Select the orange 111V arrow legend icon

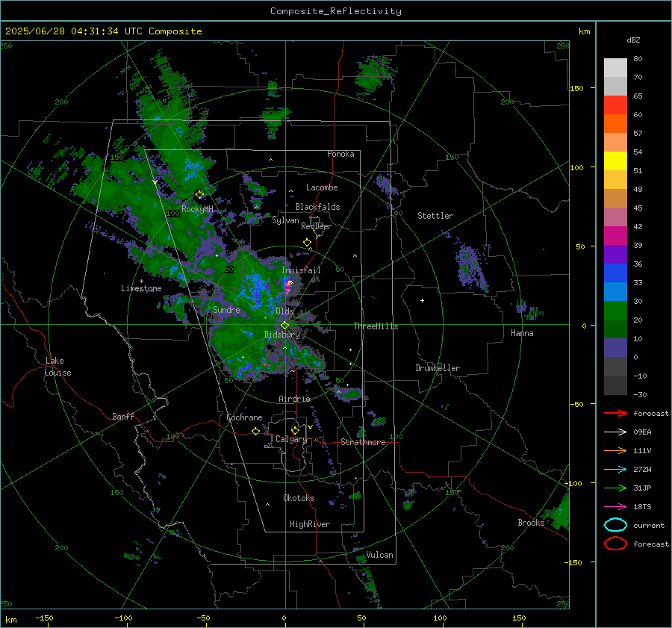615,450
